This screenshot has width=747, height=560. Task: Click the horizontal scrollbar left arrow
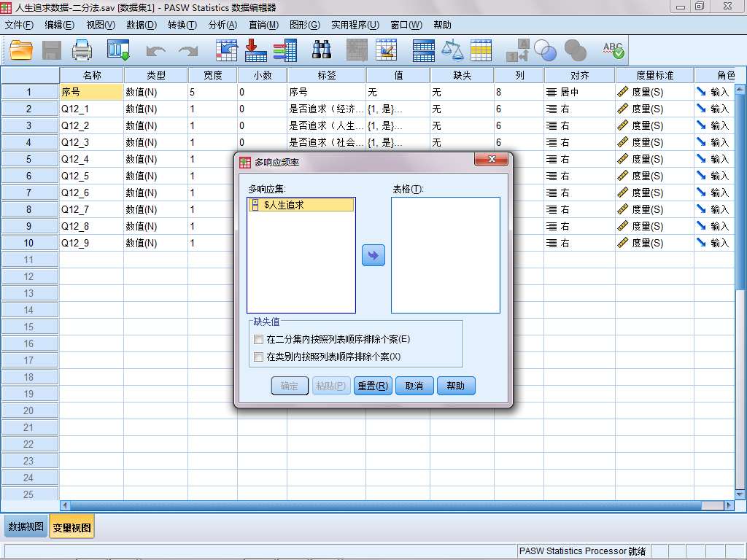point(65,505)
